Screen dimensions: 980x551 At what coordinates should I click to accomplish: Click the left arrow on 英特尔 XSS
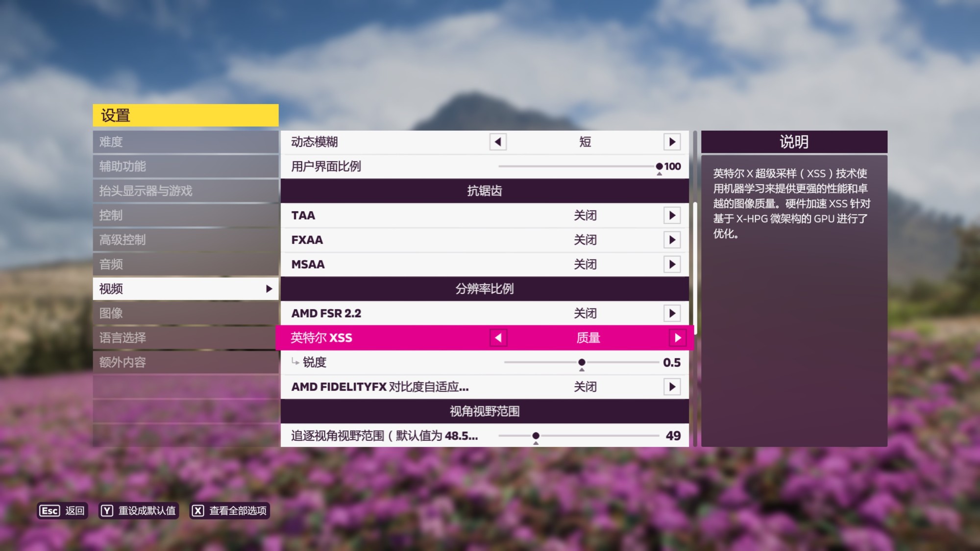click(x=498, y=338)
